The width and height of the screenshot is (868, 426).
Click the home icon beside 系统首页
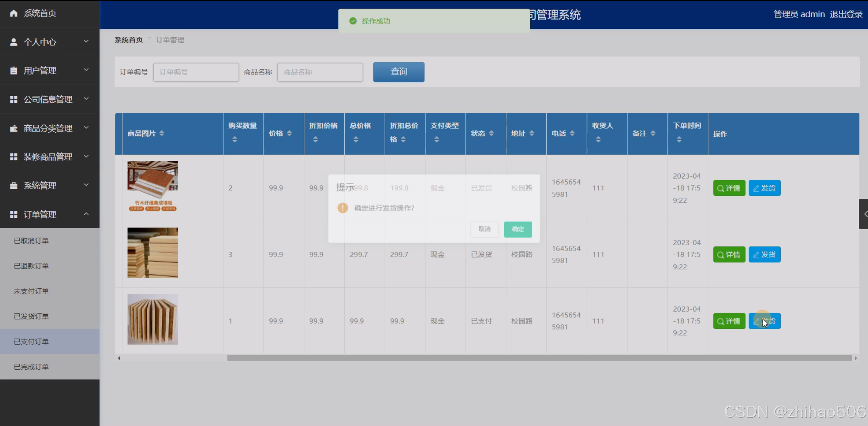click(x=13, y=13)
